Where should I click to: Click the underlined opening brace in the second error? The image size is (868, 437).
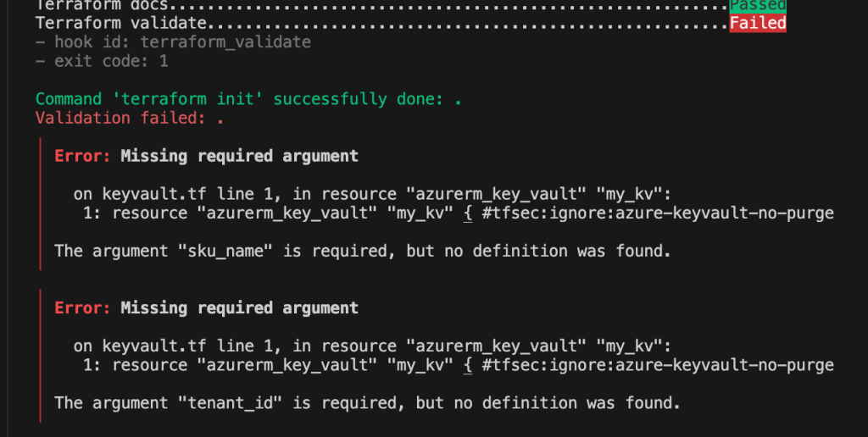tap(466, 365)
